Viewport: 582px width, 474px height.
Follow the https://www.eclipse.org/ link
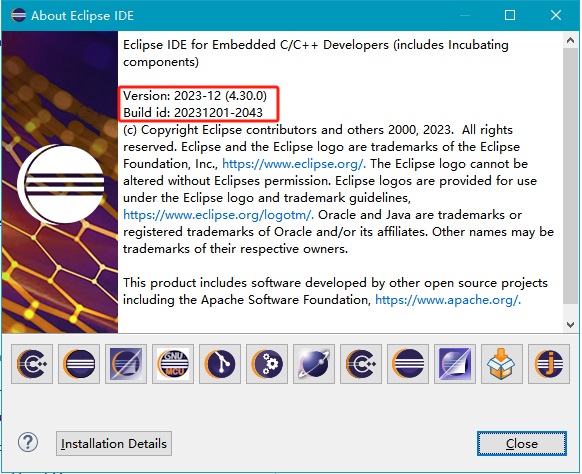(294, 164)
